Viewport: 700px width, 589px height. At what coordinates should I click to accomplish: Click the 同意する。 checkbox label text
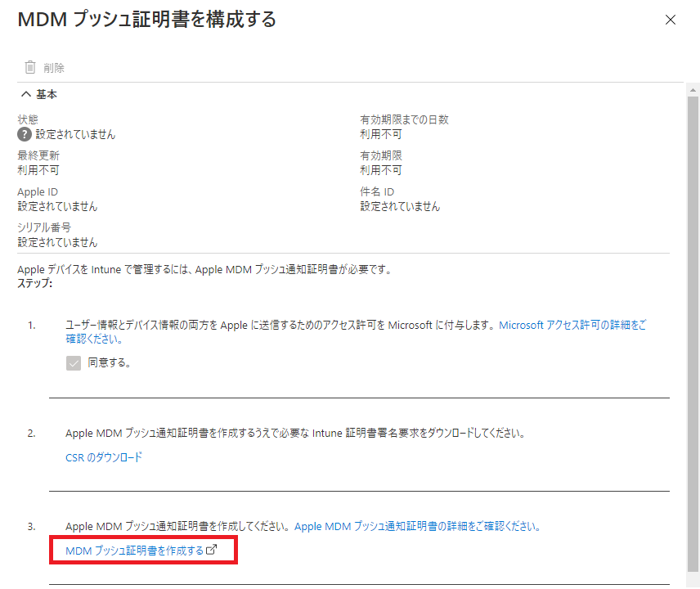(110, 362)
